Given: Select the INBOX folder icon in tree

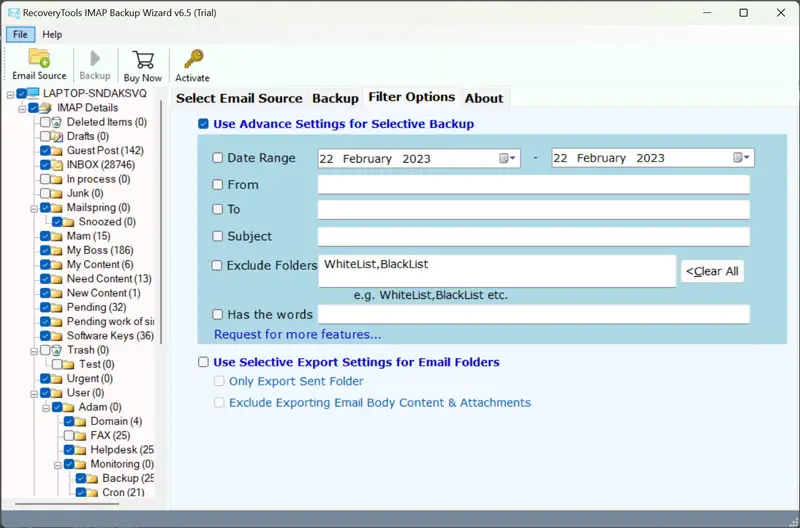Looking at the screenshot, I should 58,165.
